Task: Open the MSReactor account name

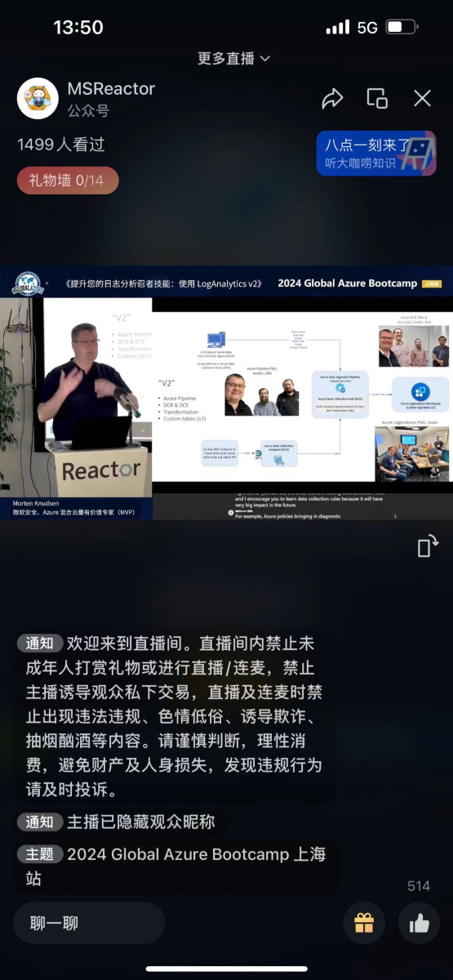Action: (111, 88)
